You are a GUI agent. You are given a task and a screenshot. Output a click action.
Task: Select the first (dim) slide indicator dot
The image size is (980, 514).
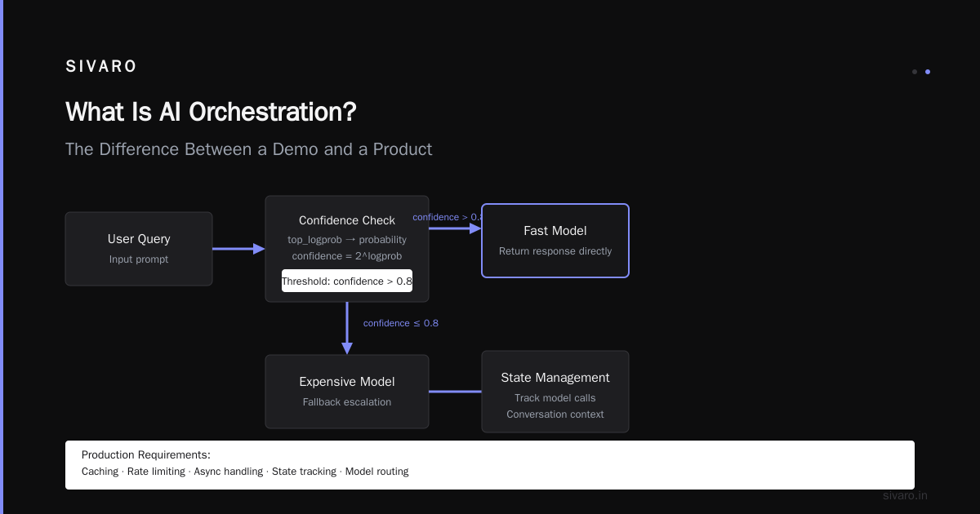tap(915, 72)
